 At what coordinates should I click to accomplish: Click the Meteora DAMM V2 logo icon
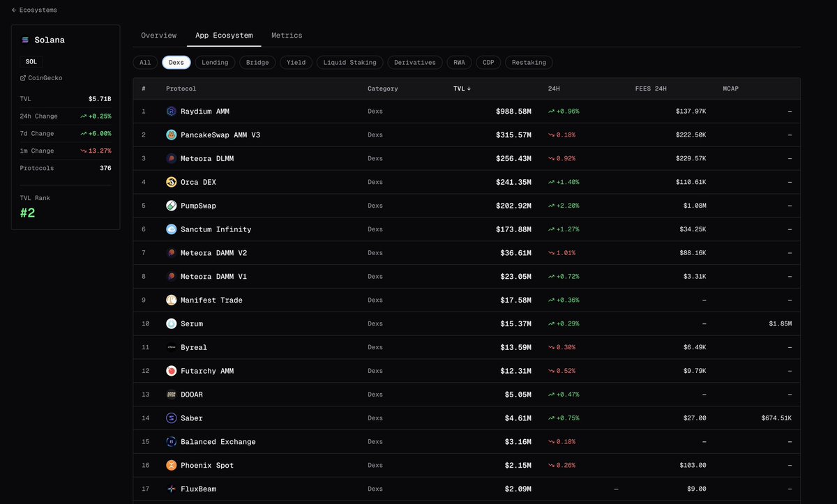pyautogui.click(x=172, y=253)
